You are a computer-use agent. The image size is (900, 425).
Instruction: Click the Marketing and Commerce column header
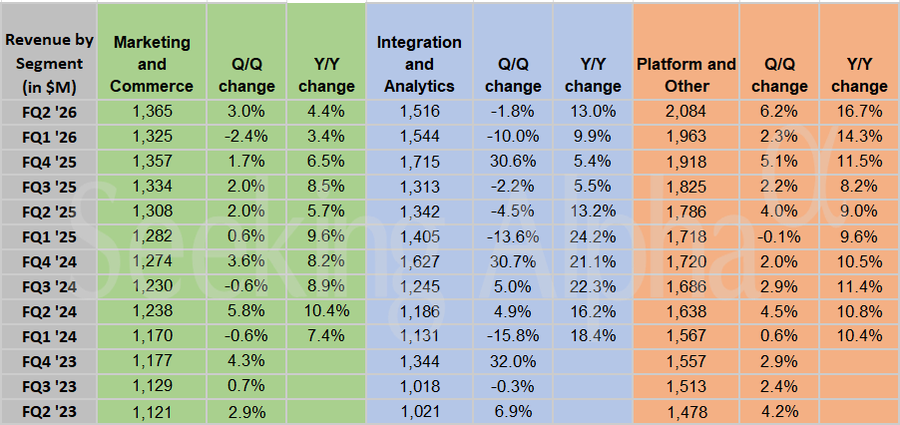(151, 64)
